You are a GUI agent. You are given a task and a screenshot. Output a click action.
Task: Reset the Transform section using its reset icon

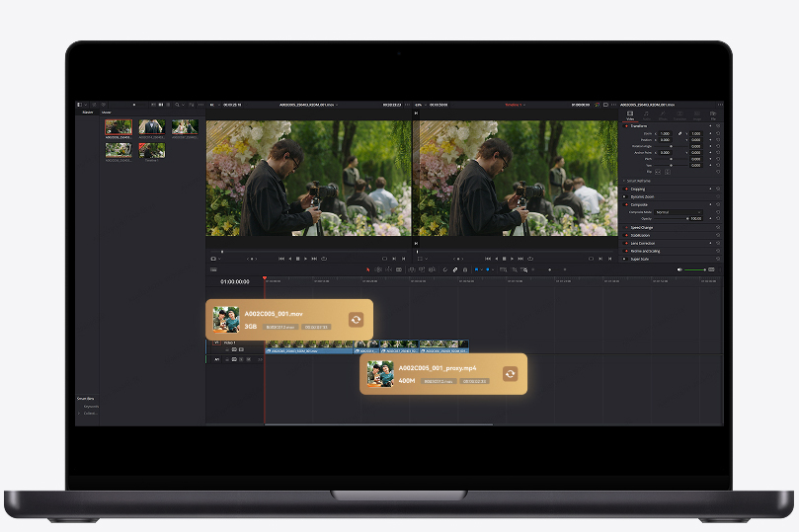point(718,125)
